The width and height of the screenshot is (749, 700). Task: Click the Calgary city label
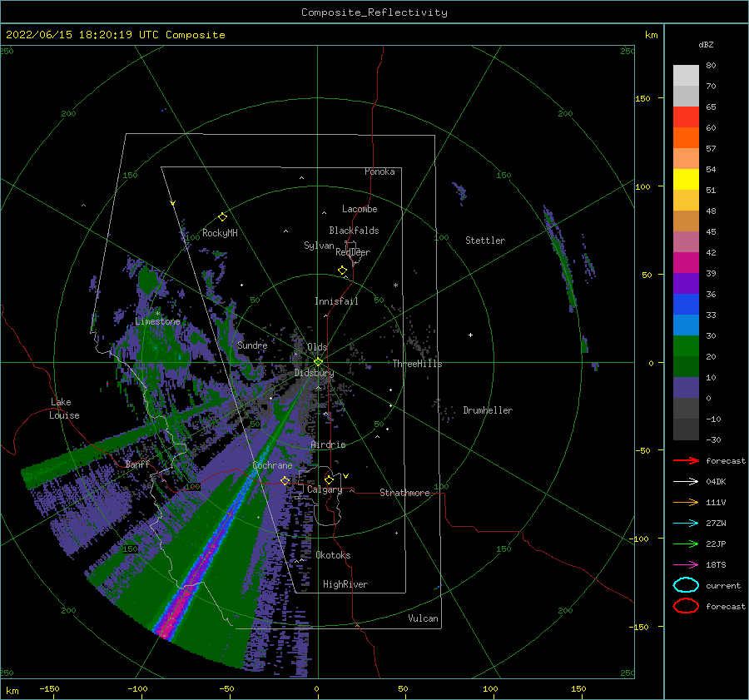[325, 489]
